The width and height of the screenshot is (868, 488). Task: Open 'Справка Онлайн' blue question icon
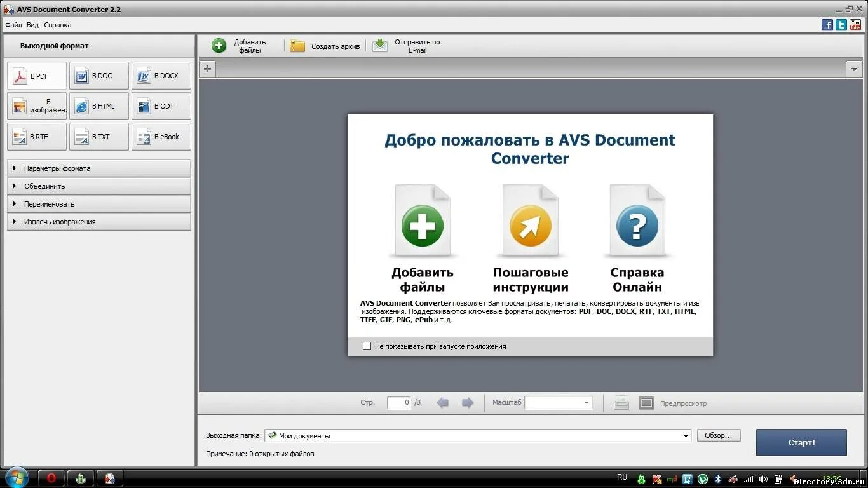click(x=637, y=225)
